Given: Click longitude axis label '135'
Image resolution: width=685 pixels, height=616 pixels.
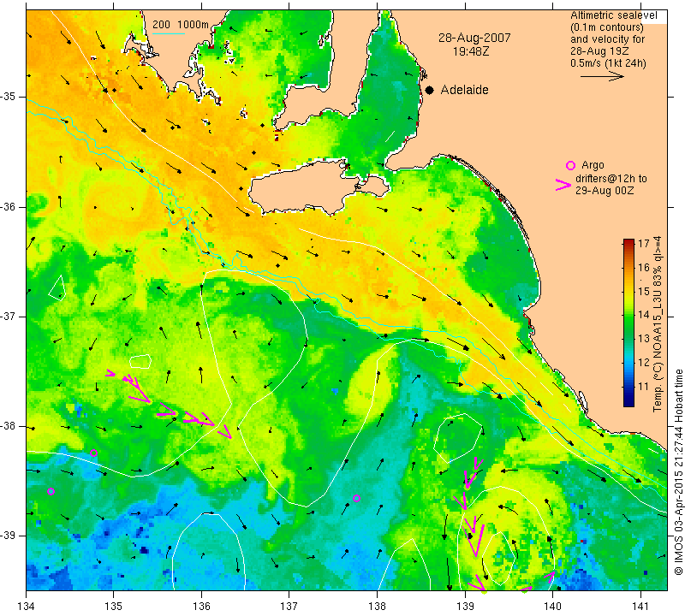Looking at the screenshot, I should coord(114,607).
